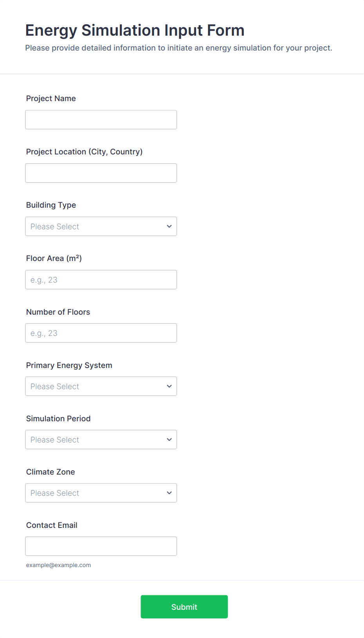Click the "Project Name" field label
The width and height of the screenshot is (364, 638).
(51, 99)
